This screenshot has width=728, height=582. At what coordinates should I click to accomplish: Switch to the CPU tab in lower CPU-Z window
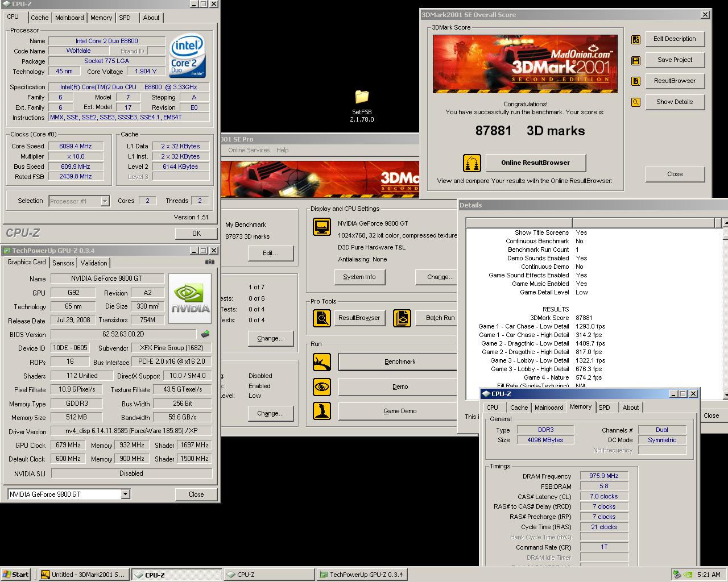click(x=493, y=408)
